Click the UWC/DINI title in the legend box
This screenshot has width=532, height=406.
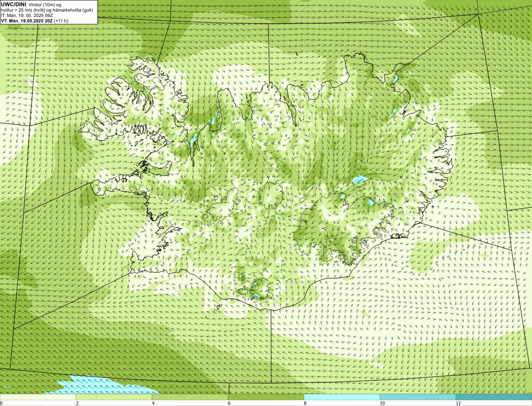click(x=13, y=4)
